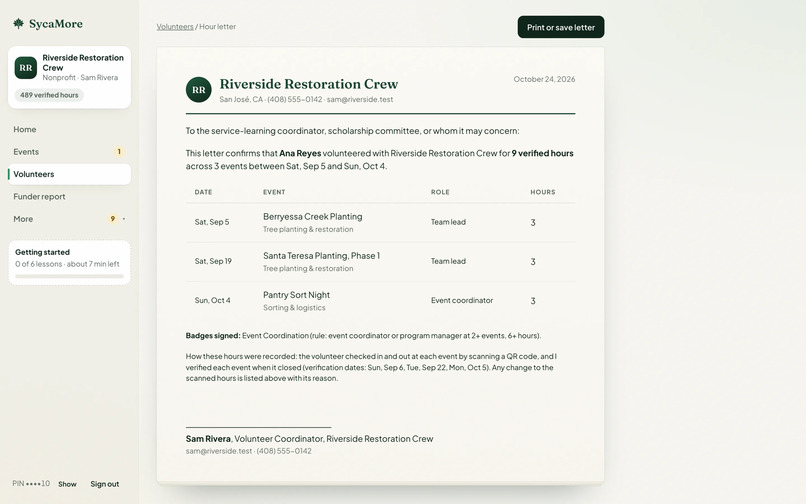
Task: Click the 489 verified hours pill
Action: pos(49,95)
